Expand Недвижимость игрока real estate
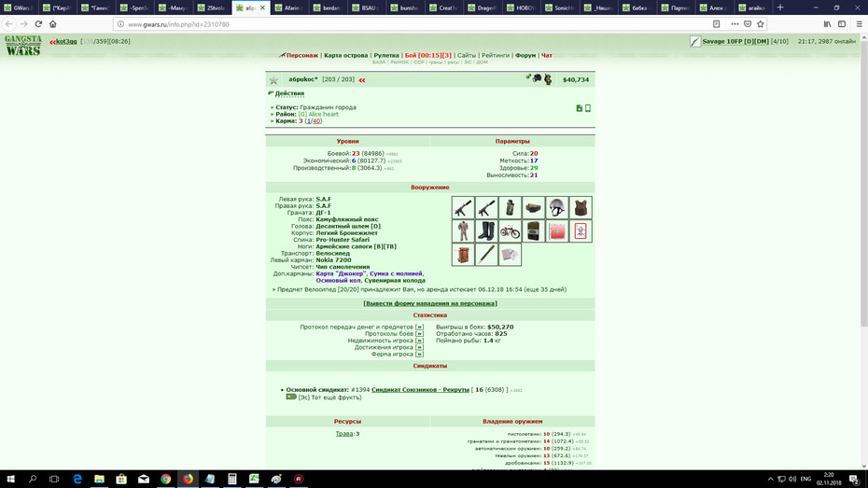The height and width of the screenshot is (488, 868). (x=419, y=341)
